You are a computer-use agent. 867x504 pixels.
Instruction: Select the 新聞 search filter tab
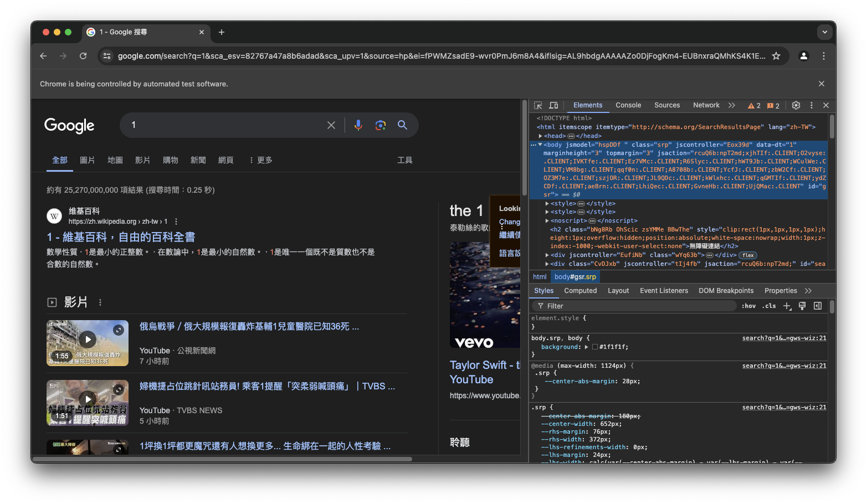click(x=198, y=160)
